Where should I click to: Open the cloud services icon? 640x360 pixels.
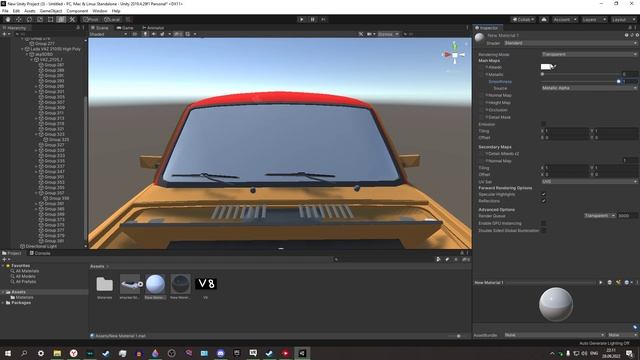(x=544, y=19)
